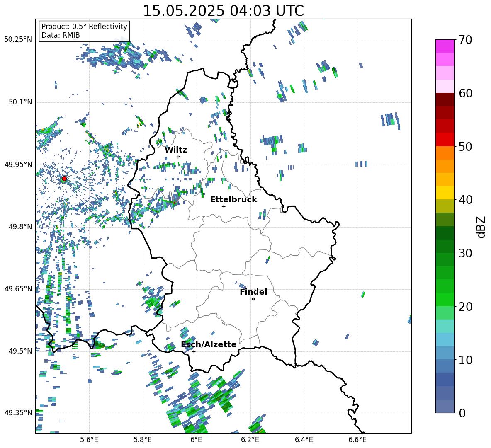Click the 49.95°N latitude label

point(18,165)
